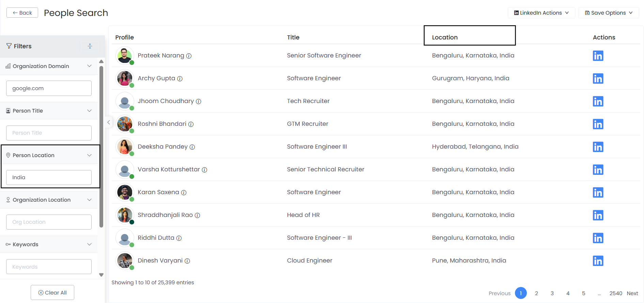Viewport: 644px width, 303px height.
Task: Click the Next page link
Action: [x=632, y=293]
